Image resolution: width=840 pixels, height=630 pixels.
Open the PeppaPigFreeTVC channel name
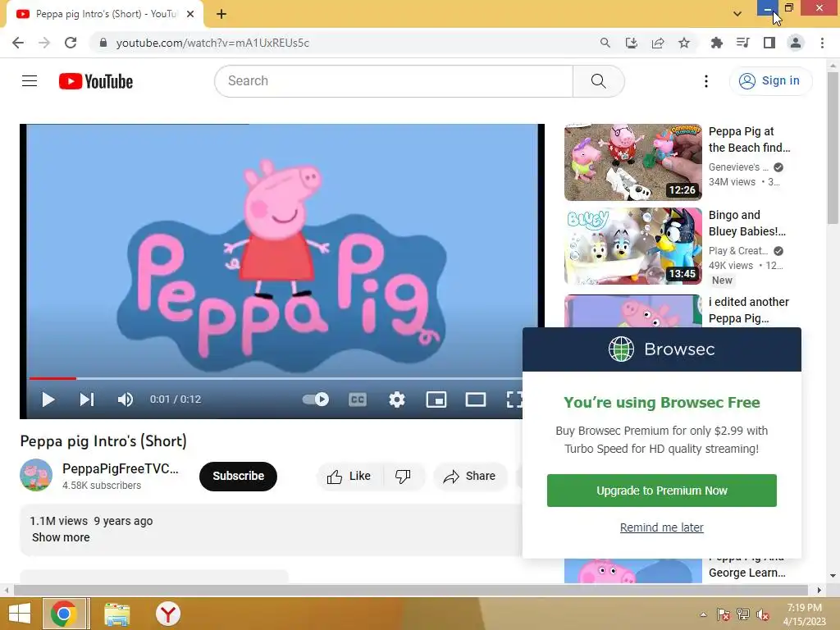[x=121, y=468]
